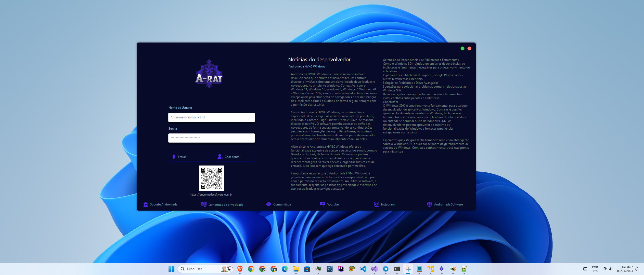
Task: Open the PhpStorm taskbar icon
Action: 341,269
